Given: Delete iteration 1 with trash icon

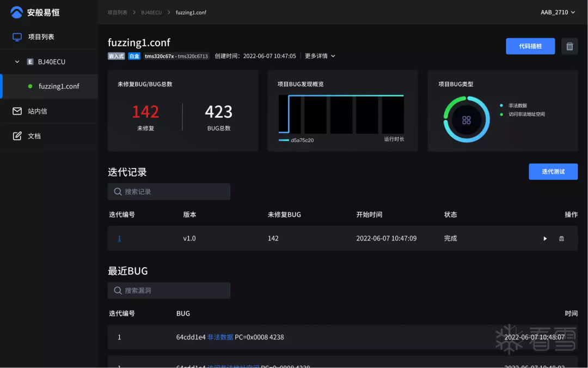Looking at the screenshot, I should pyautogui.click(x=561, y=238).
